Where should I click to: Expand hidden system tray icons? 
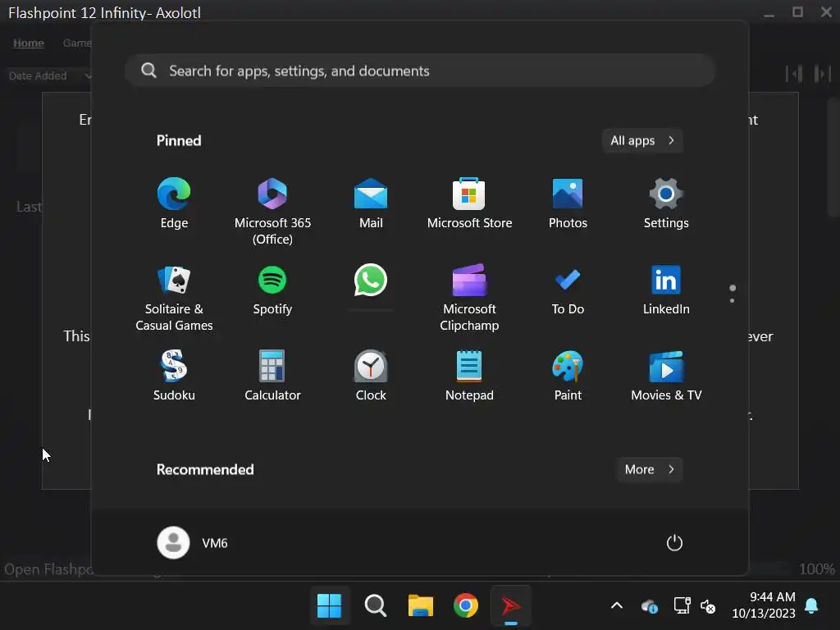pos(617,606)
